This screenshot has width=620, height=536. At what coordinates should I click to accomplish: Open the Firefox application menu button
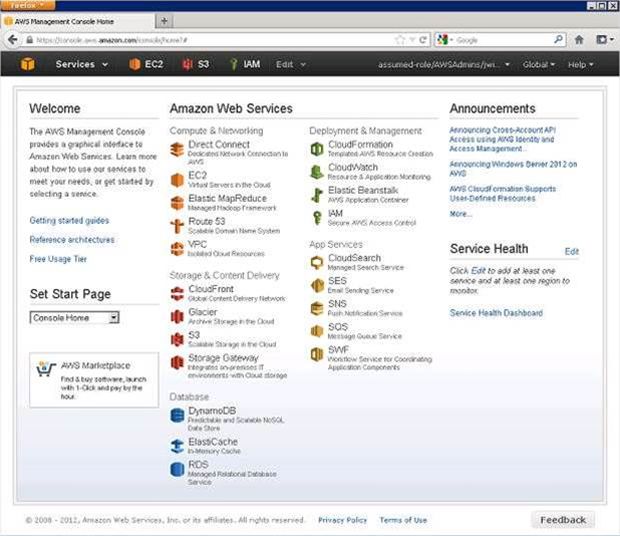tap(27, 5)
